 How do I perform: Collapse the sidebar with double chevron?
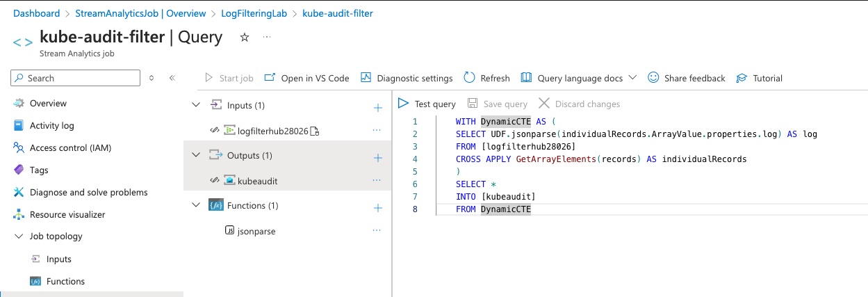[172, 78]
